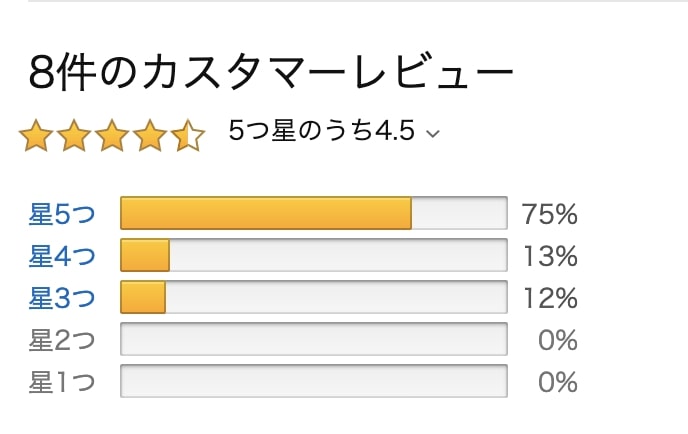Click the 8件のカスタマーレビュー heading
The height and width of the screenshot is (434, 688).
[x=271, y=72]
